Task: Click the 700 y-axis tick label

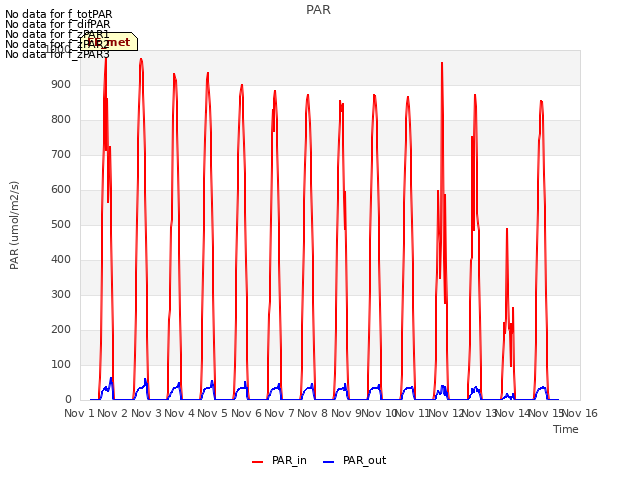Action: 61,155
